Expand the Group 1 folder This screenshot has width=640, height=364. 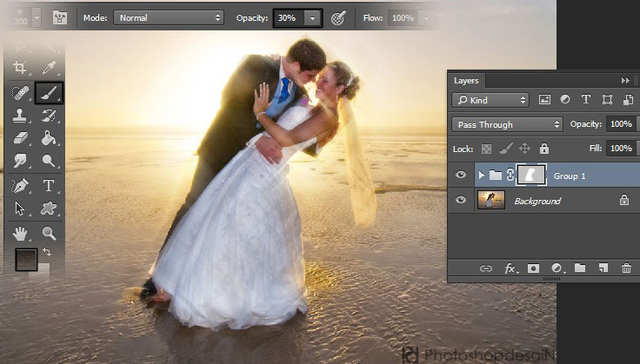coord(482,175)
